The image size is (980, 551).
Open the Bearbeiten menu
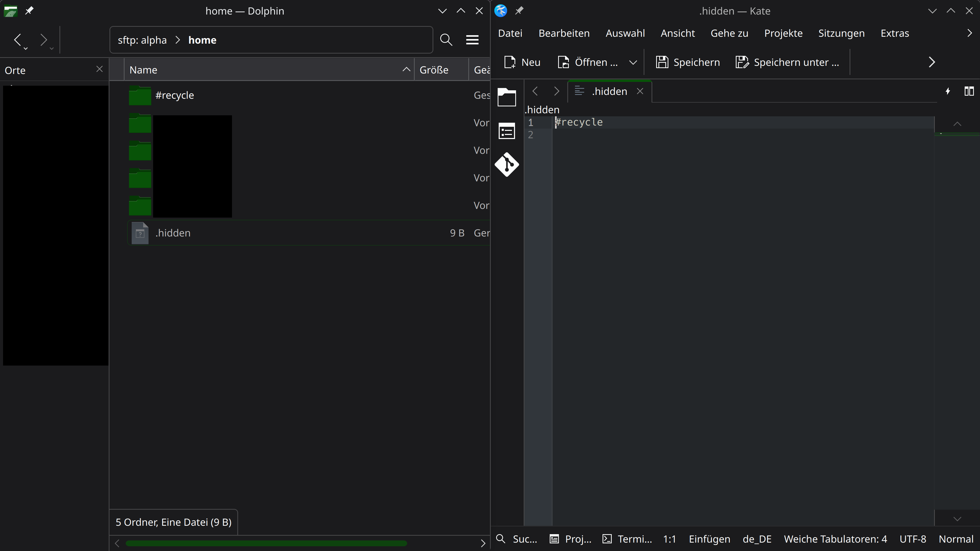tap(564, 33)
